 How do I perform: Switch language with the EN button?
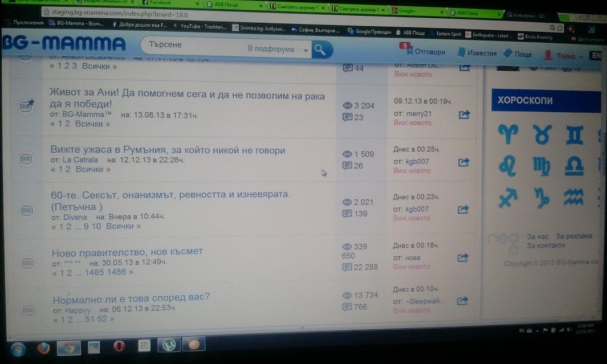596,56
